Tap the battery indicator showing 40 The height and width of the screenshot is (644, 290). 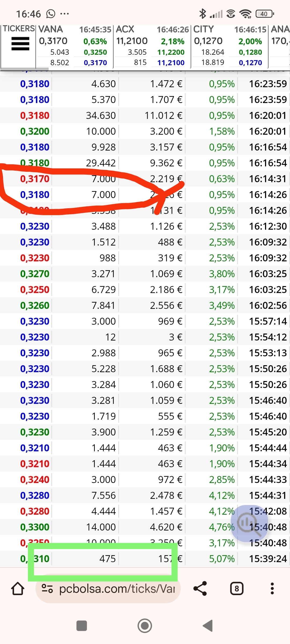tap(265, 14)
